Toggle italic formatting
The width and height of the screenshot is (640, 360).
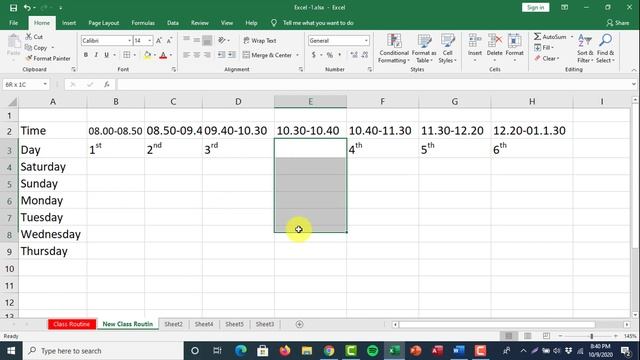[x=96, y=55]
